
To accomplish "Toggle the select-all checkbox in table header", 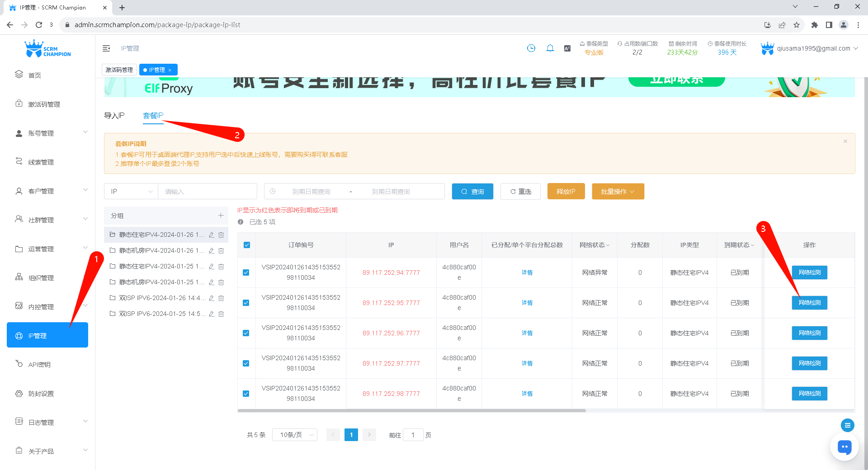I will click(246, 245).
